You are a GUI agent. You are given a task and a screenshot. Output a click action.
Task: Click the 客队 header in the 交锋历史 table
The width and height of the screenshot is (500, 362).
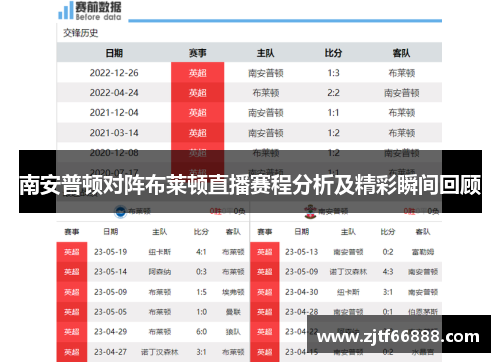tap(401, 53)
